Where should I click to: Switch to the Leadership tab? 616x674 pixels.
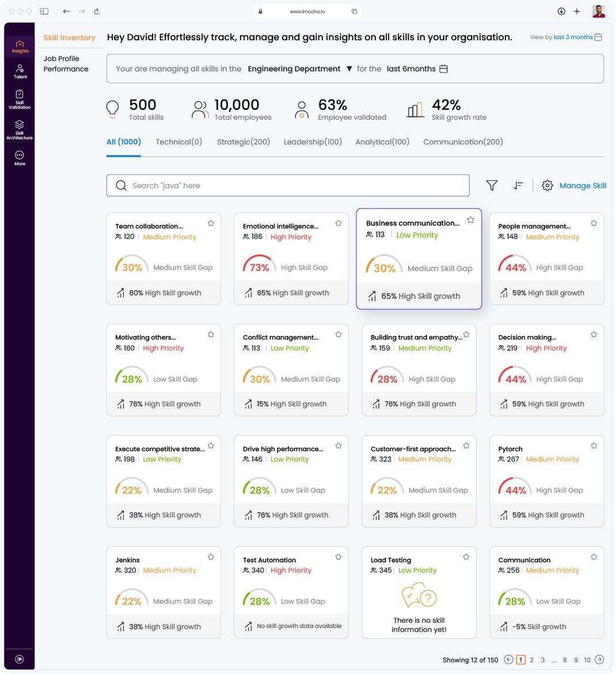(313, 142)
